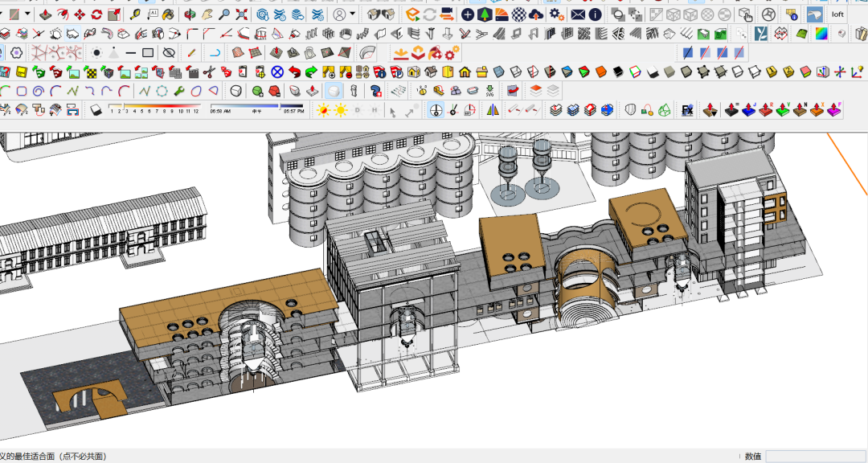Image resolution: width=868 pixels, height=463 pixels.
Task: Expand the user account dropdown arrow
Action: tap(353, 14)
